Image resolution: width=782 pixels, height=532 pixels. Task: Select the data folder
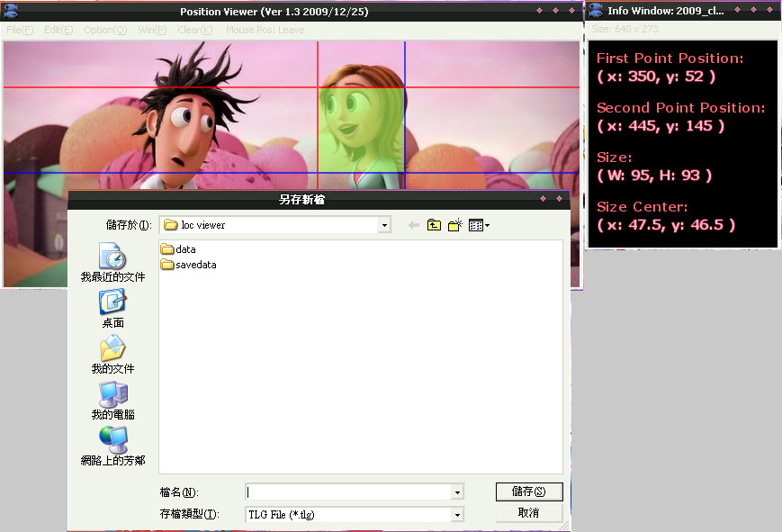[178, 249]
